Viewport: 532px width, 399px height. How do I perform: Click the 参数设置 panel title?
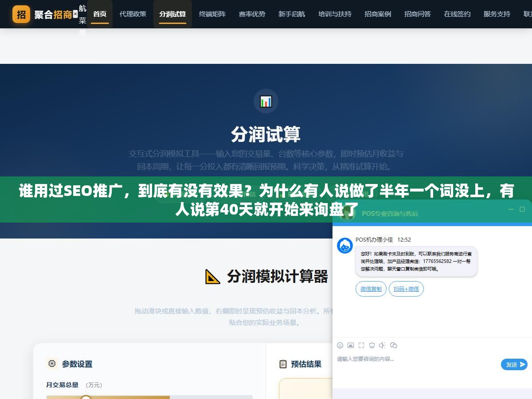click(x=77, y=364)
